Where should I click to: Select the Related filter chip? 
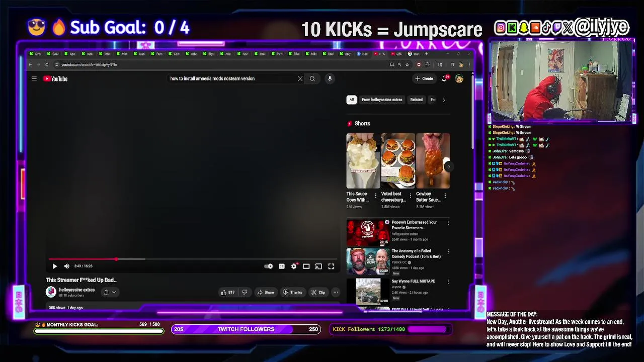416,100
